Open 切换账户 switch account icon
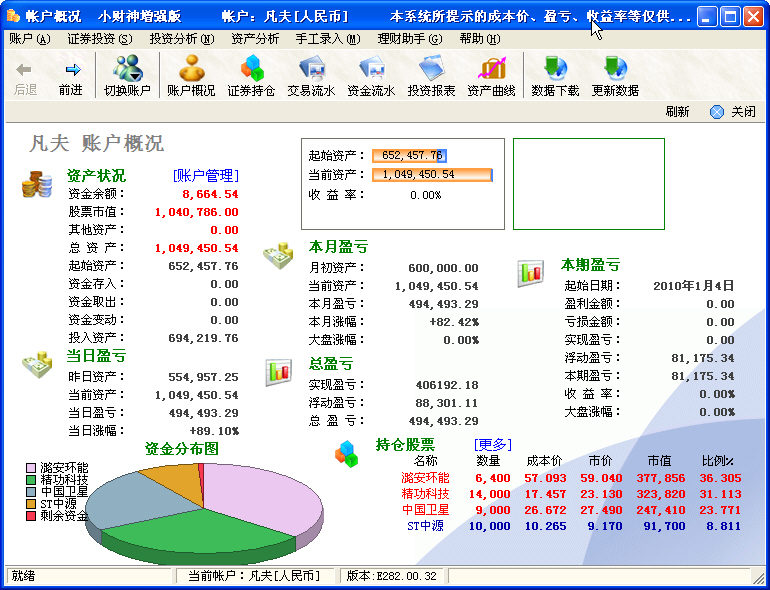The width and height of the screenshot is (770, 590). coord(128,68)
